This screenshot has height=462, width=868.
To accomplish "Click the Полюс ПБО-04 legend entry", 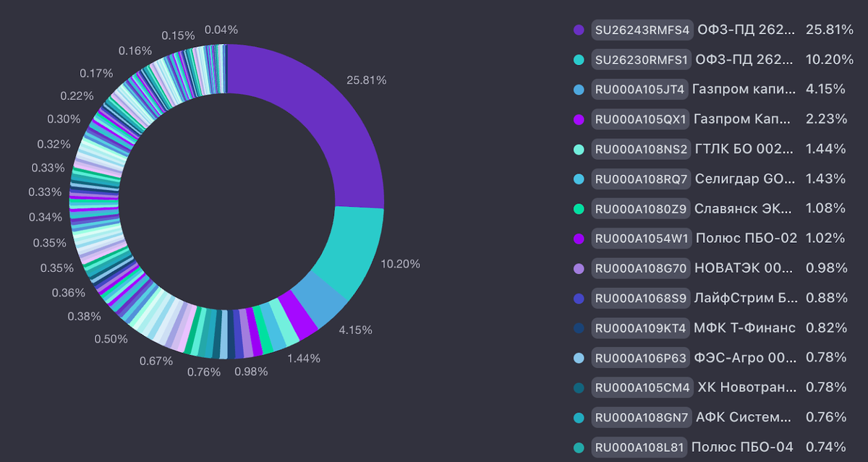I will point(745,447).
